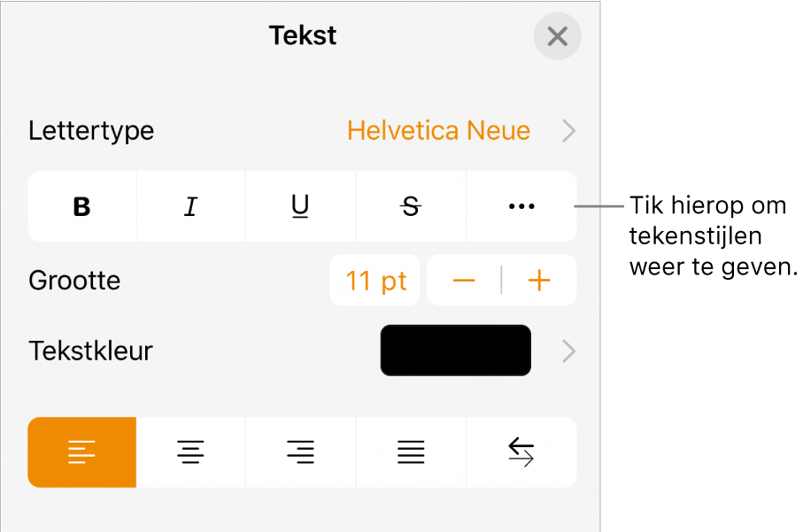Screen dimensions: 803x532
Task: Apply bold formatting with the B button
Action: (81, 206)
